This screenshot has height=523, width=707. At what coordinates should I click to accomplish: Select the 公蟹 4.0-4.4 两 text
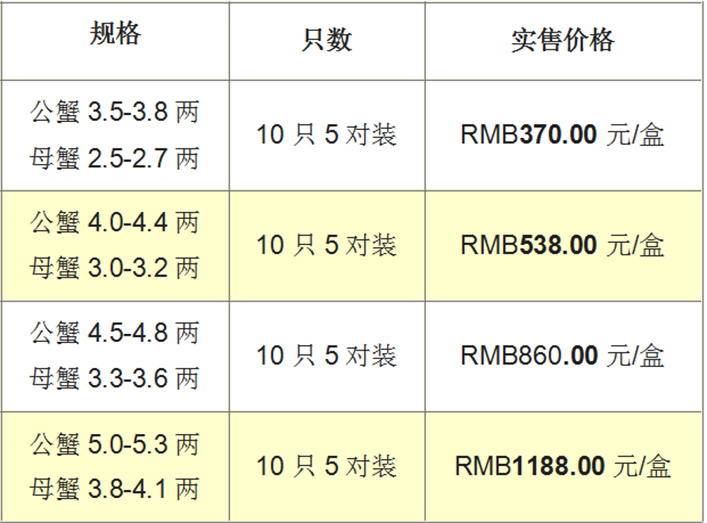click(x=115, y=222)
